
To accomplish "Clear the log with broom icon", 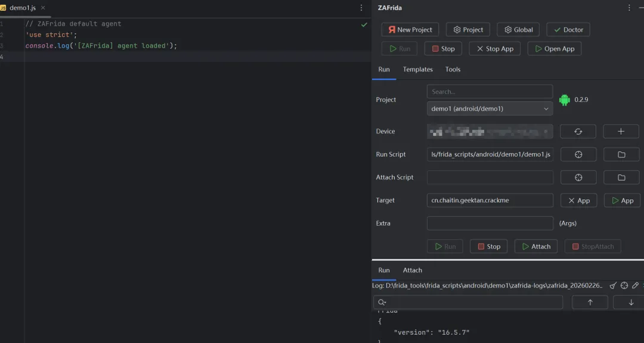I will click(x=613, y=286).
